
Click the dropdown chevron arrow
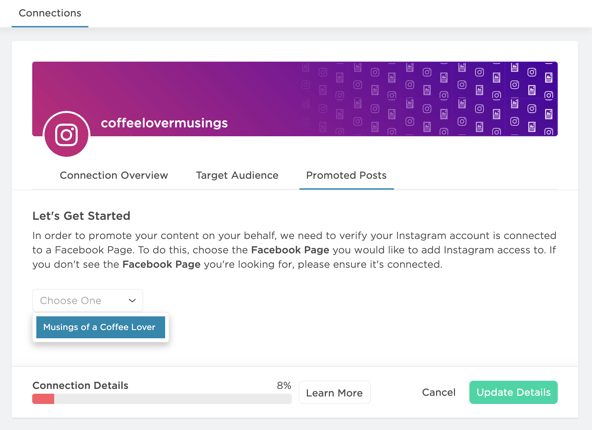click(132, 301)
